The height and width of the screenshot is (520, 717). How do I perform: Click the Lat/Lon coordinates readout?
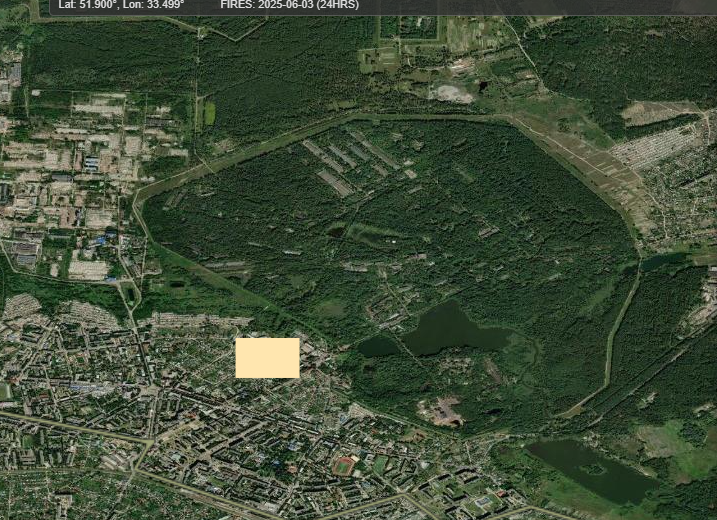click(121, 5)
